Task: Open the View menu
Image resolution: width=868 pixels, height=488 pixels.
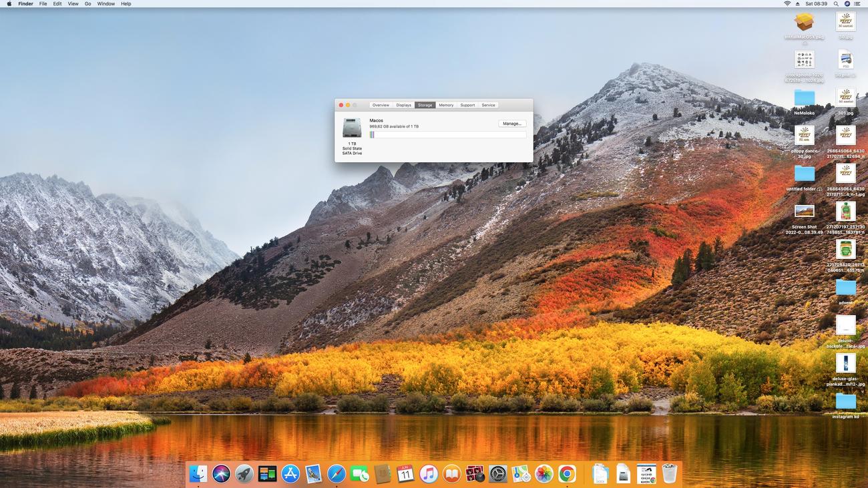Action: tap(73, 3)
